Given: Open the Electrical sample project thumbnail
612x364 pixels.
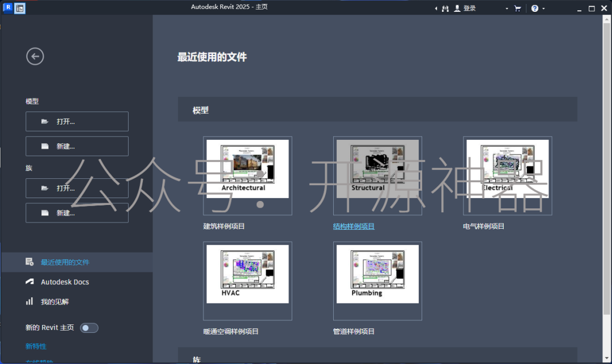Looking at the screenshot, I should click(507, 175).
